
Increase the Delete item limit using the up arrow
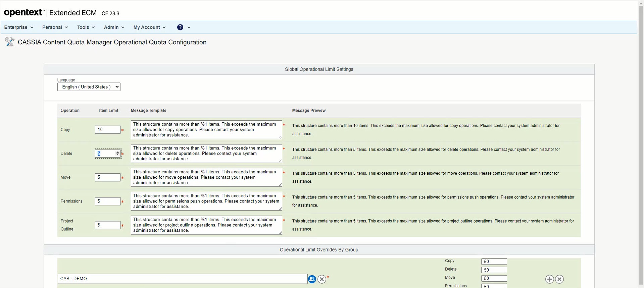[117, 152]
